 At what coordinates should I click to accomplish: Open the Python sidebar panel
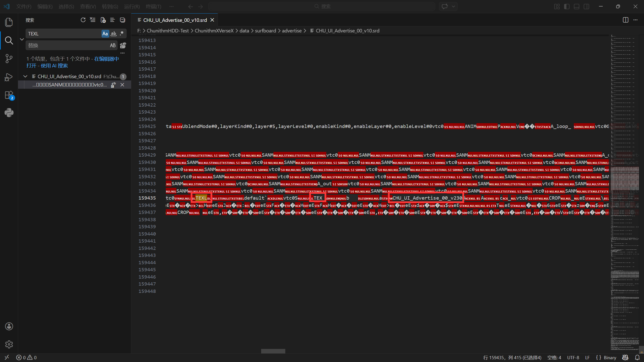pos(9,113)
